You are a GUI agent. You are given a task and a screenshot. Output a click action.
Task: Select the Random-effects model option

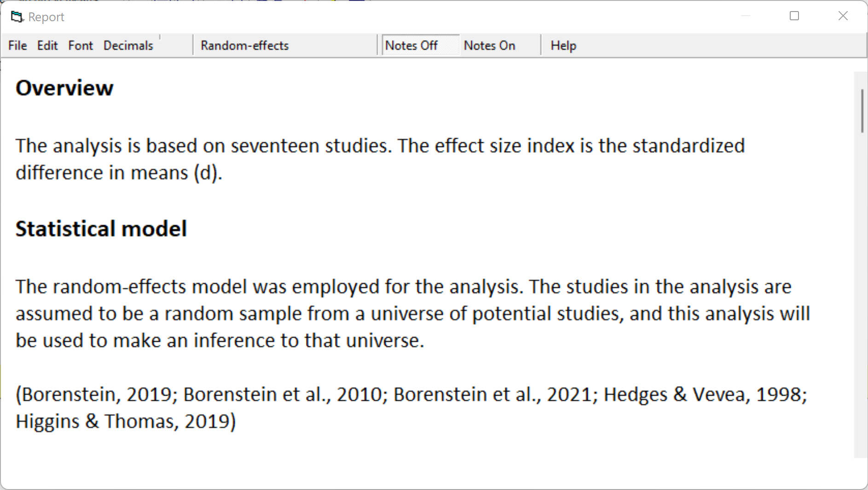click(x=244, y=46)
